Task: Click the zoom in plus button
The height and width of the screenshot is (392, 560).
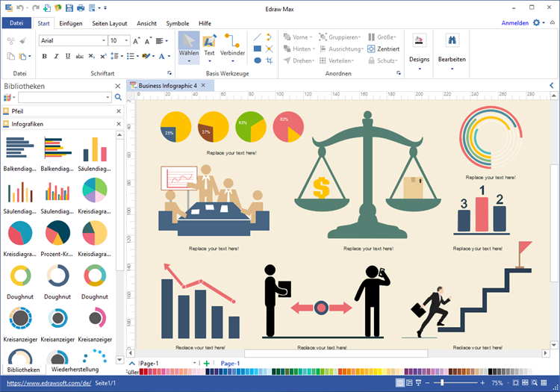Action: (482, 383)
